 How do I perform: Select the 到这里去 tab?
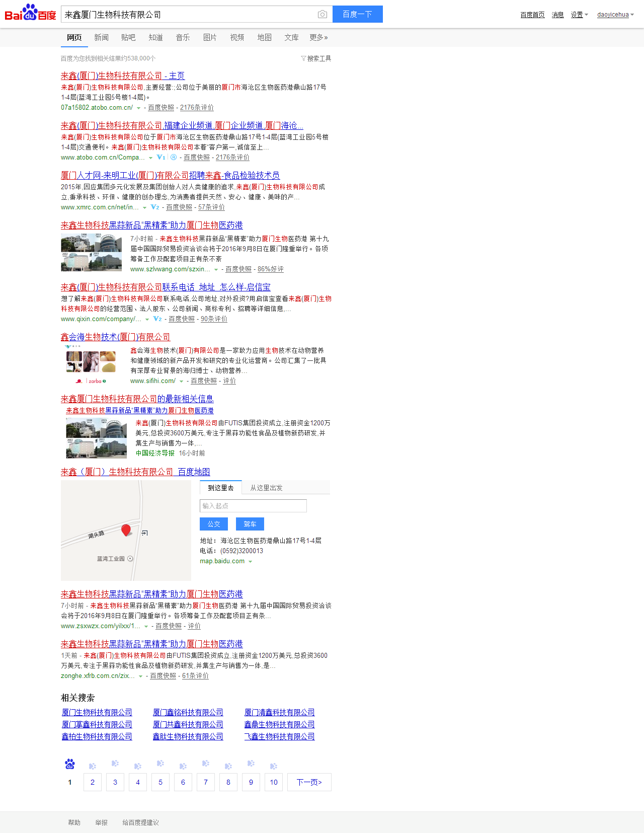click(220, 488)
